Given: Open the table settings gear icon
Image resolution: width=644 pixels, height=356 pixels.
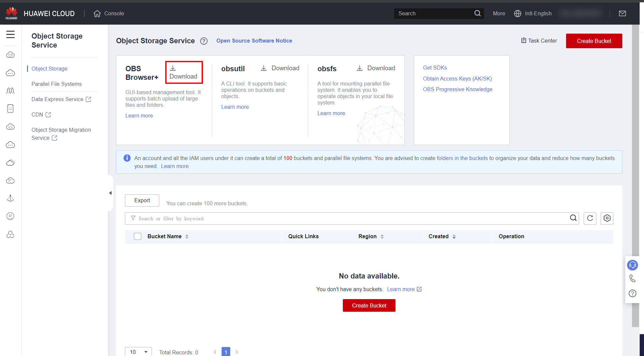Looking at the screenshot, I should 607,218.
